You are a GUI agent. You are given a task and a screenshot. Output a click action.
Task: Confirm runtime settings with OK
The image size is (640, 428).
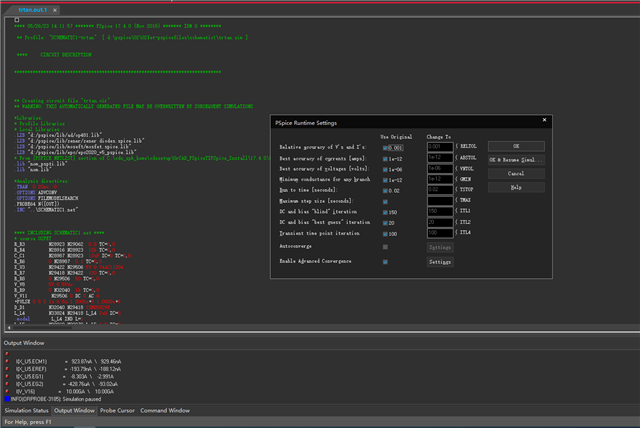pos(516,146)
